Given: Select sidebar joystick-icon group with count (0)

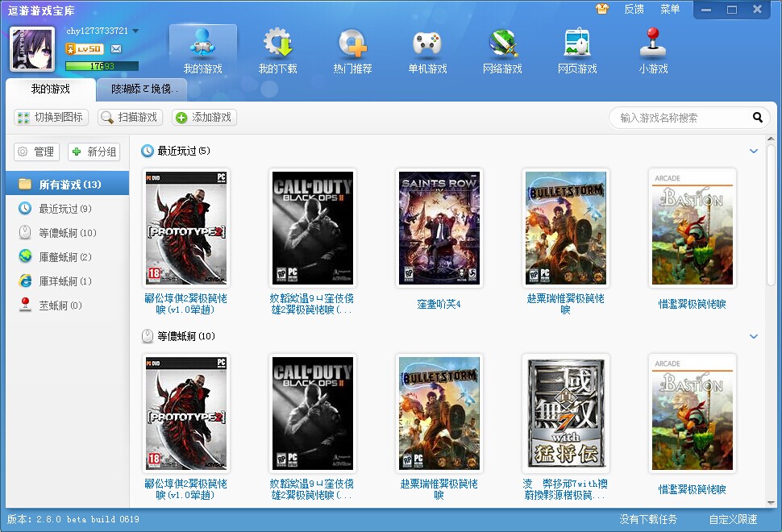Looking at the screenshot, I should 68,305.
